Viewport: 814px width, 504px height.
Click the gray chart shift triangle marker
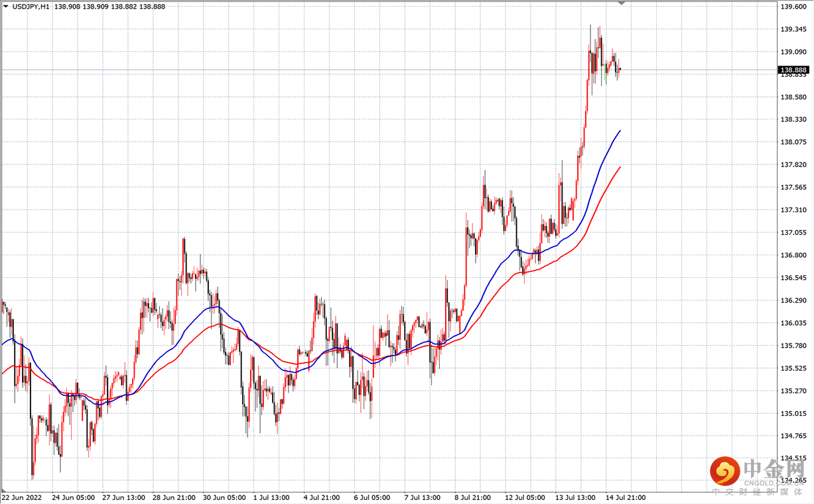pyautogui.click(x=622, y=3)
